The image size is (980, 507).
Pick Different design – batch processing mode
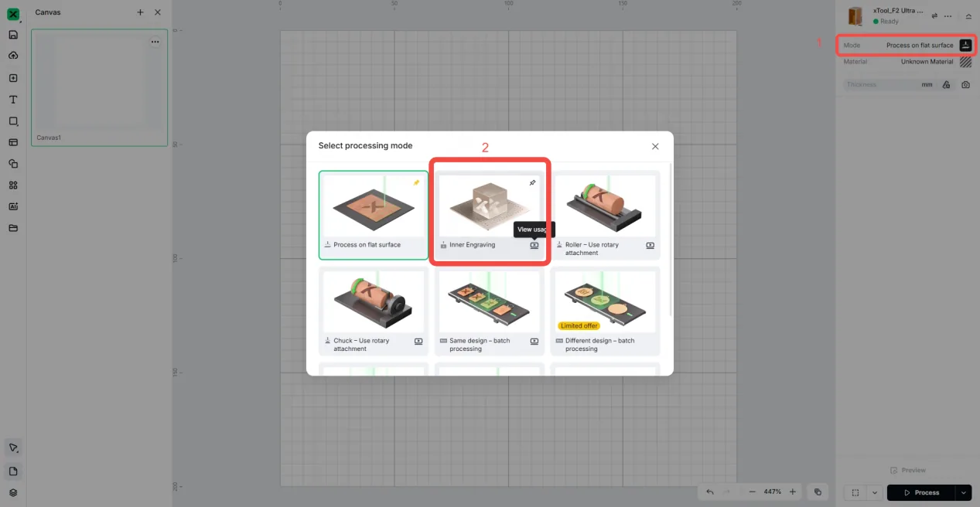[x=606, y=311]
